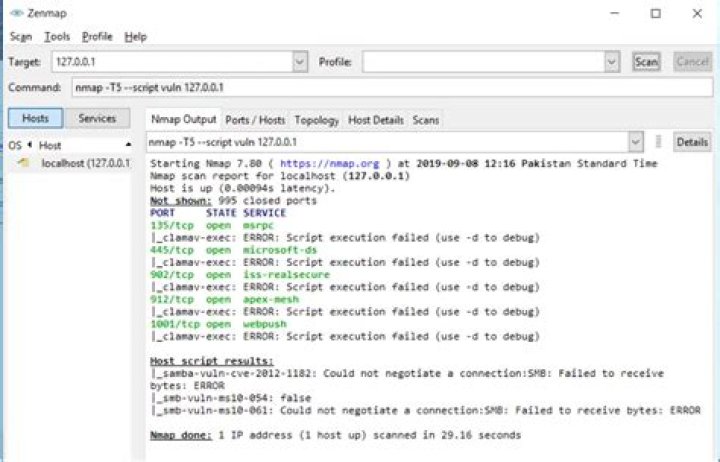Select localhost (127.0.0.1) in host list
The width and height of the screenshot is (720, 462).
pos(85,163)
